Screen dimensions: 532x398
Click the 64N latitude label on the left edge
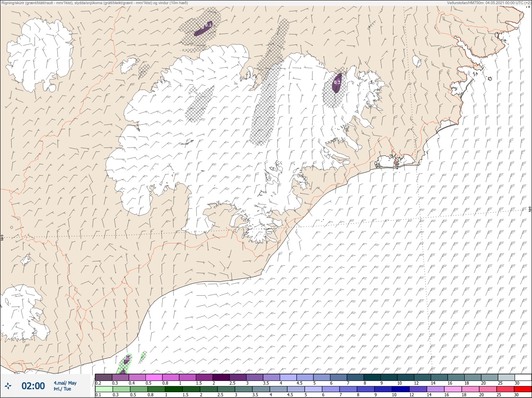pyautogui.click(x=2, y=238)
